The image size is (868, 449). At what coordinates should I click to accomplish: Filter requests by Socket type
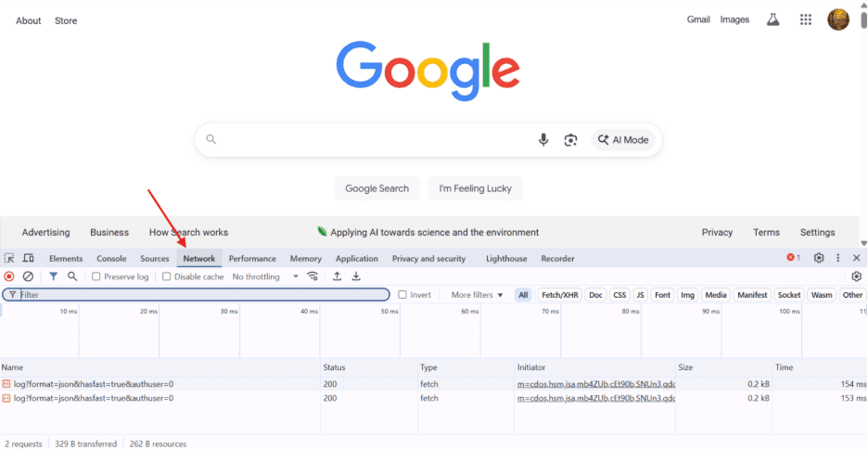pyautogui.click(x=789, y=295)
